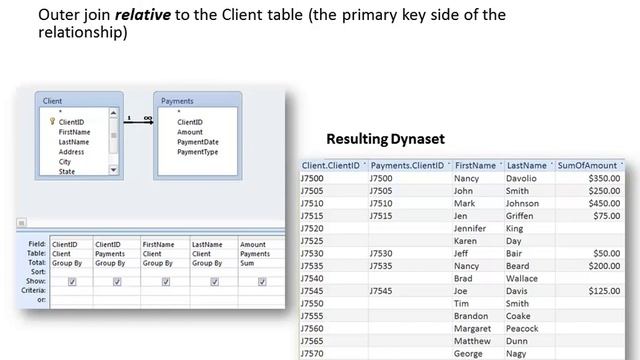The height and width of the screenshot is (360, 640).
Task: Select the $125.00 cell for Joe Davis
Action: pyautogui.click(x=590, y=291)
